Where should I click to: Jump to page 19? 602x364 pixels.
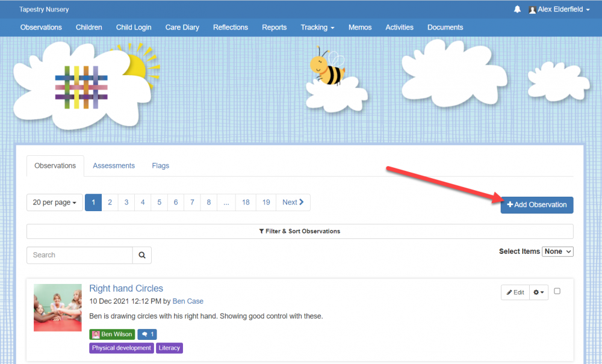coord(266,202)
